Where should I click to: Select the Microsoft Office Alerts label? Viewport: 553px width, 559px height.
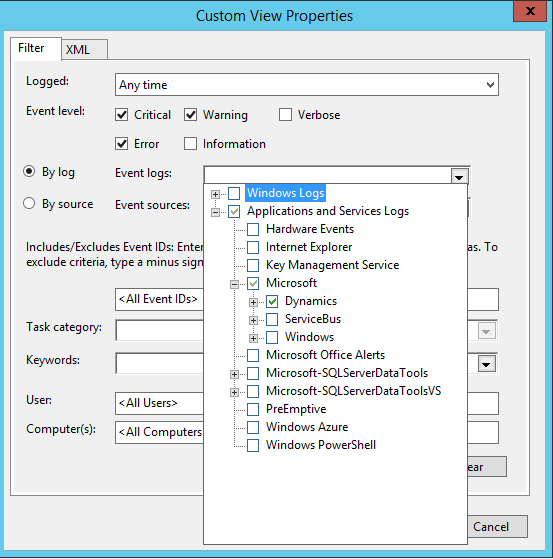pos(326,355)
